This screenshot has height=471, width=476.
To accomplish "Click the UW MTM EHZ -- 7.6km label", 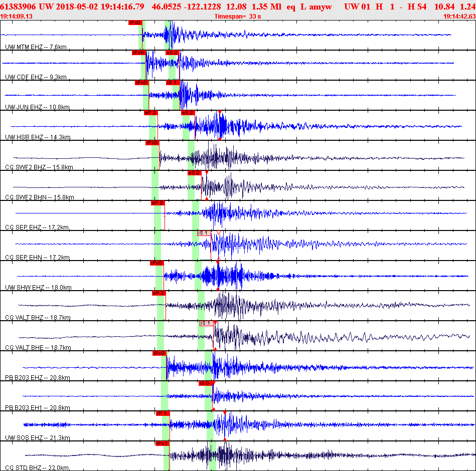I will pos(36,47).
